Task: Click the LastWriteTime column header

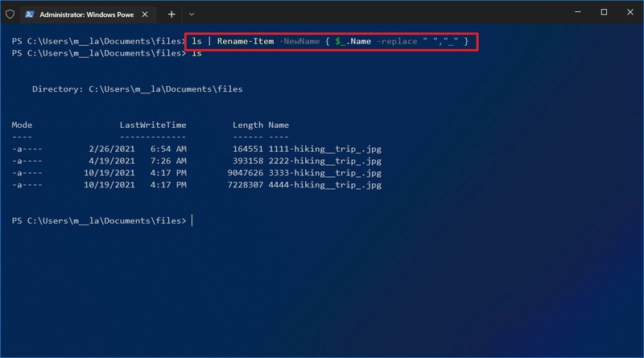Action: click(x=153, y=125)
